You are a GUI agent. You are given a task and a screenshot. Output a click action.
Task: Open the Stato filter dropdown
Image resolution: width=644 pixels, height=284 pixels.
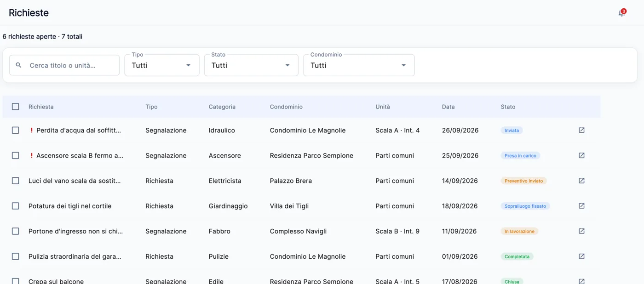pyautogui.click(x=251, y=65)
